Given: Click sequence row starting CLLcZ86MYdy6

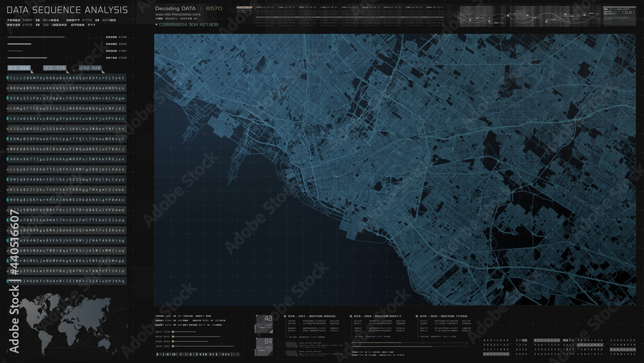Looking at the screenshot, I should pos(66,78).
